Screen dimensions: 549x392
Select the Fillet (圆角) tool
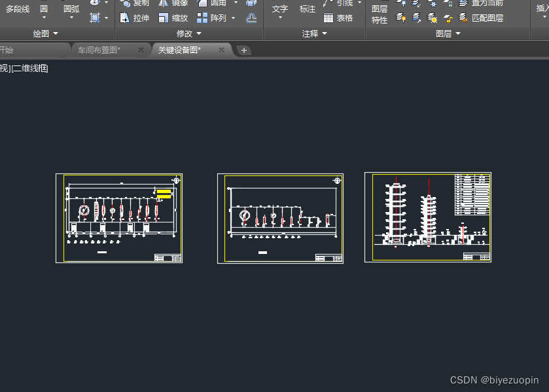click(211, 3)
